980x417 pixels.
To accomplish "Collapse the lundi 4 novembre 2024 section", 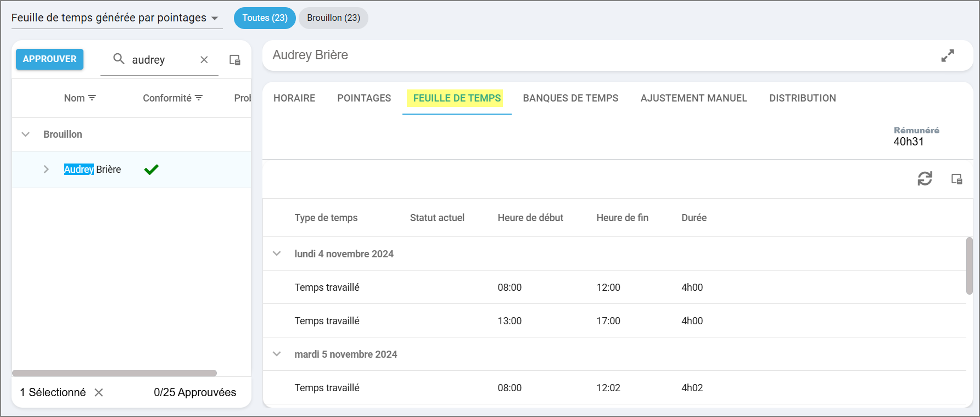I will [x=277, y=253].
